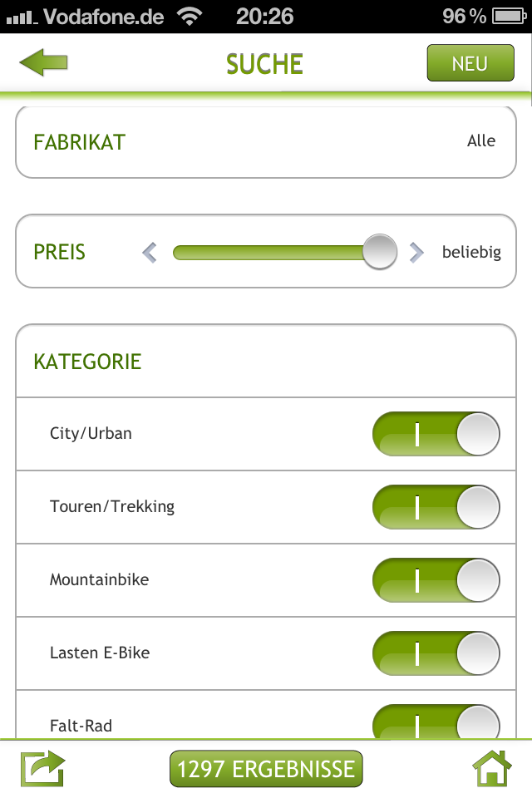Screen dimensions: 532x798
Task: Tap the share icon in bottom bar
Action: [43, 769]
